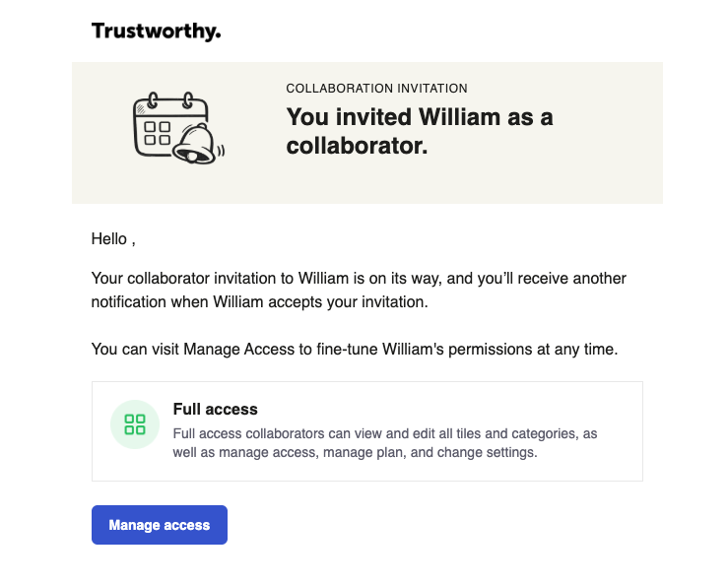The width and height of the screenshot is (728, 584).
Task: Click the "You invited William" headline
Action: (419, 117)
